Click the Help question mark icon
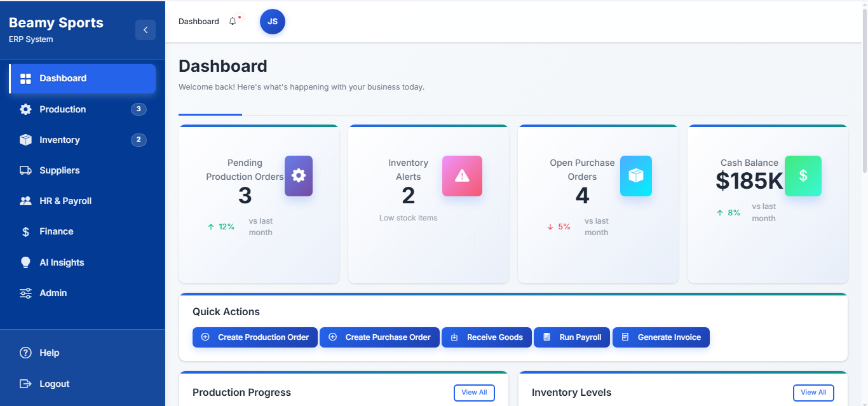The width and height of the screenshot is (868, 406). (x=25, y=353)
